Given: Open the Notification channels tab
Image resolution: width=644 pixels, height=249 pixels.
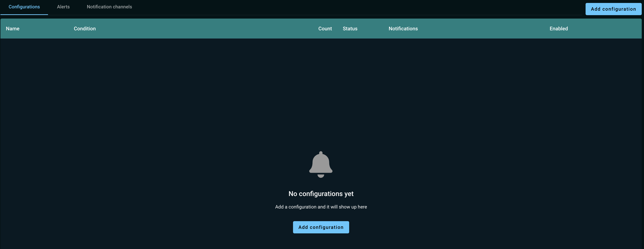Looking at the screenshot, I should click(x=109, y=7).
